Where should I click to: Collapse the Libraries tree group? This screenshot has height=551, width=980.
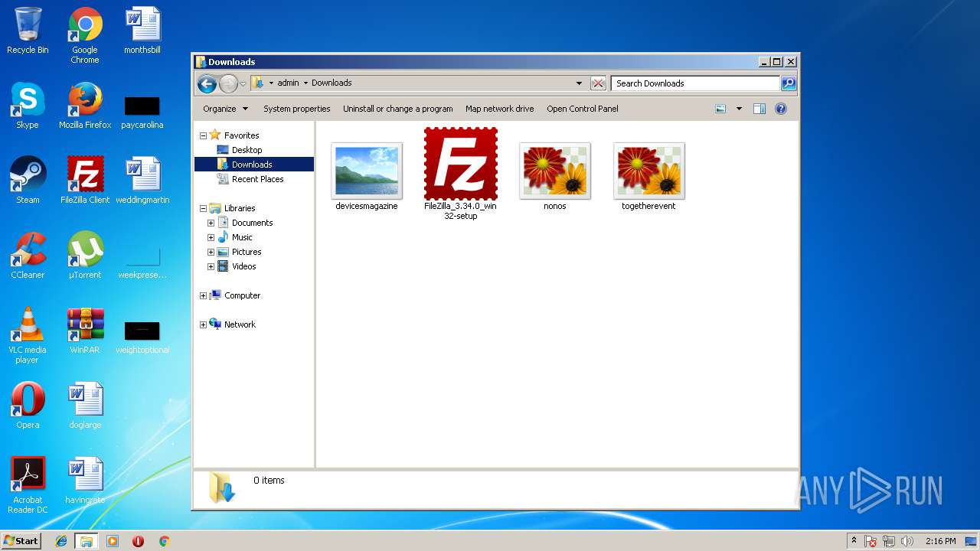click(x=203, y=208)
